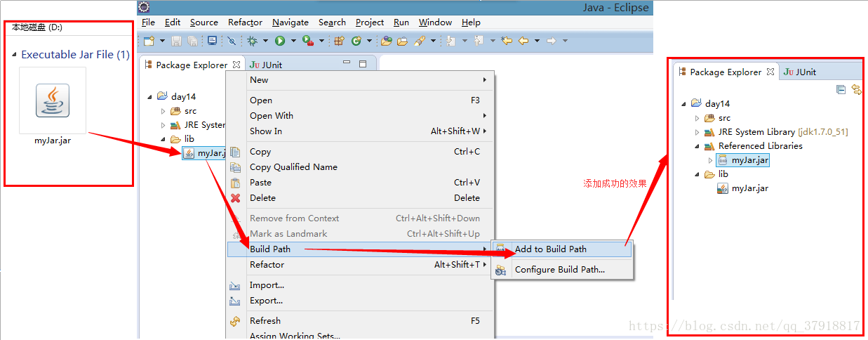Image resolution: width=868 pixels, height=340 pixels.
Task: Open the New wizard dropdown arrow in the toolbar
Action: [x=162, y=41]
